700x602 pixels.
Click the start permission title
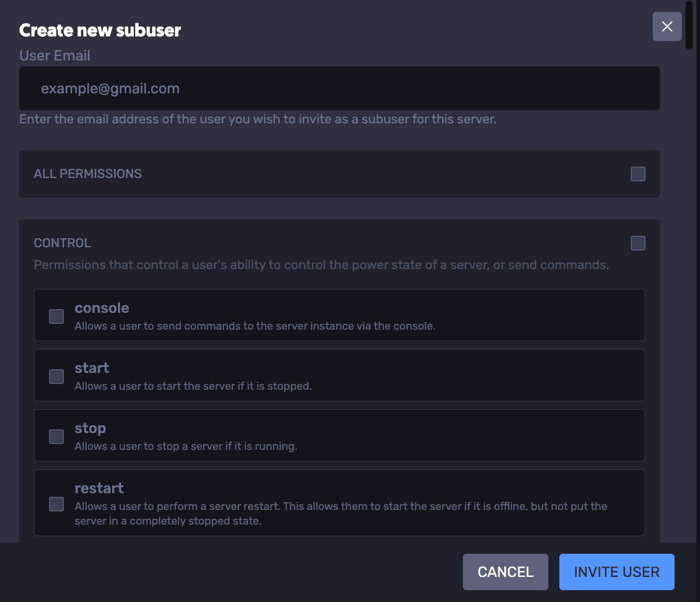point(92,368)
